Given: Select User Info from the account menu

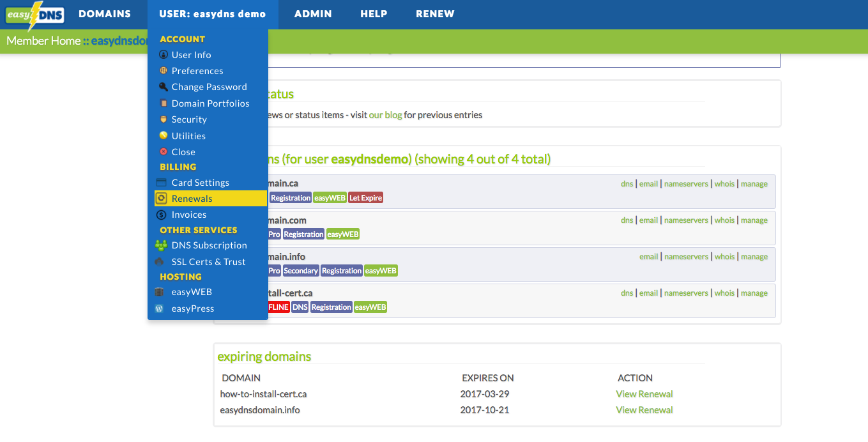Looking at the screenshot, I should pyautogui.click(x=191, y=55).
